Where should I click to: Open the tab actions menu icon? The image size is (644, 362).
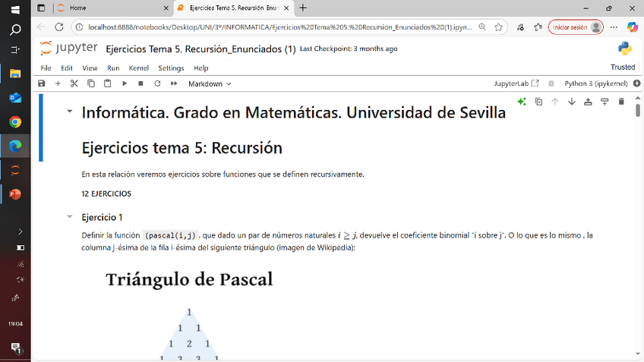[41, 8]
